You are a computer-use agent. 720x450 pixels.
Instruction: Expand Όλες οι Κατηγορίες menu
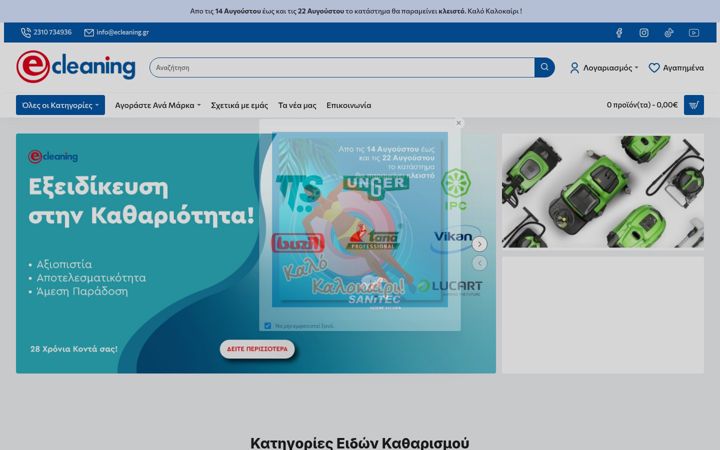pos(60,105)
